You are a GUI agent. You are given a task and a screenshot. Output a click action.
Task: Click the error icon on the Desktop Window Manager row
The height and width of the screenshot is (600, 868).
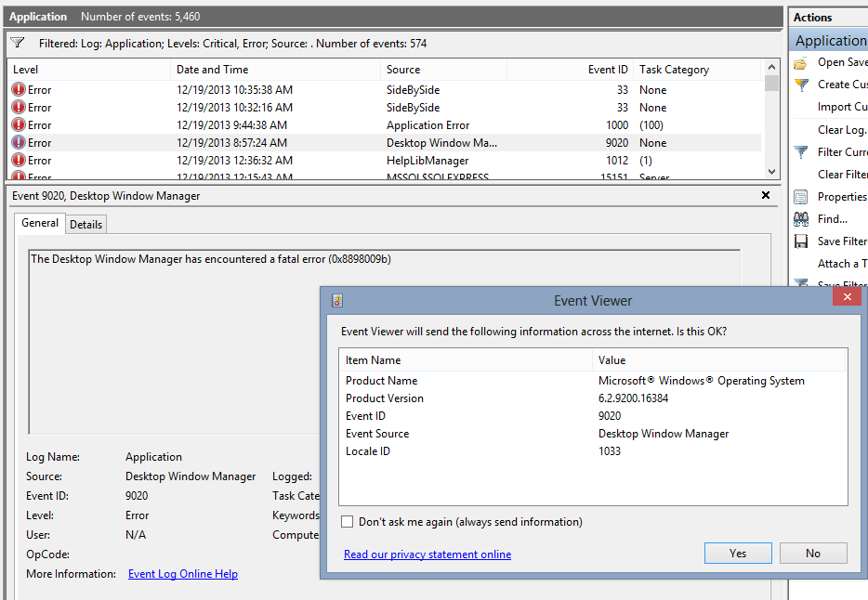[19, 143]
